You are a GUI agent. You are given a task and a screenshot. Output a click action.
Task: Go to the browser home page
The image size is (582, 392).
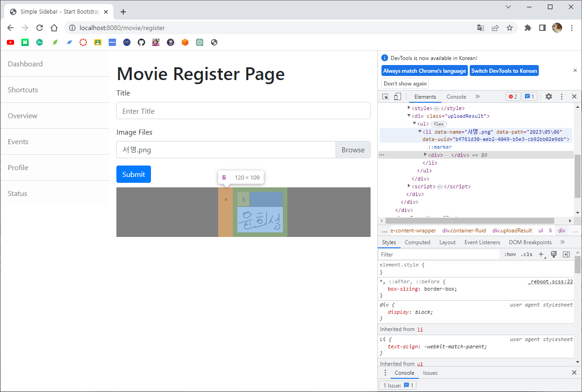coord(54,28)
